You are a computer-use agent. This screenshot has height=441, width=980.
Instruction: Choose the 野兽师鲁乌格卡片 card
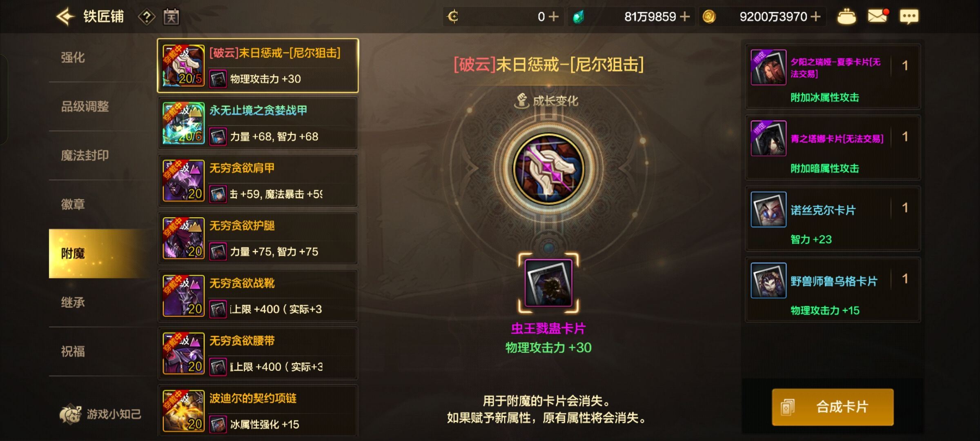point(833,290)
